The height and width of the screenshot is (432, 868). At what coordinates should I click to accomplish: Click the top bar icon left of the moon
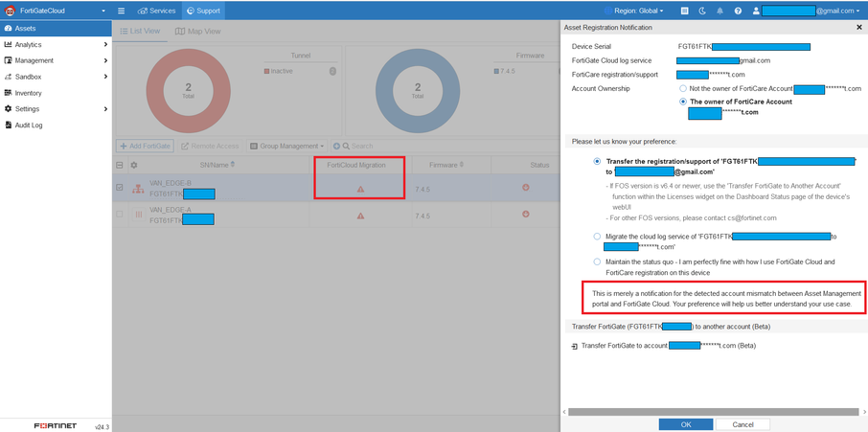(x=684, y=11)
